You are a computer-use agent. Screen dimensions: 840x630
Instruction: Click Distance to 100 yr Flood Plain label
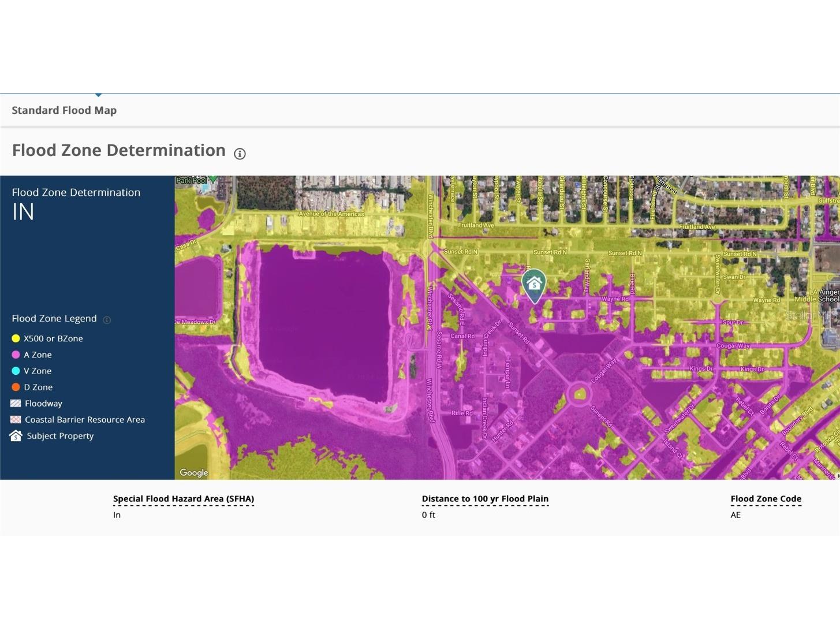click(x=485, y=499)
